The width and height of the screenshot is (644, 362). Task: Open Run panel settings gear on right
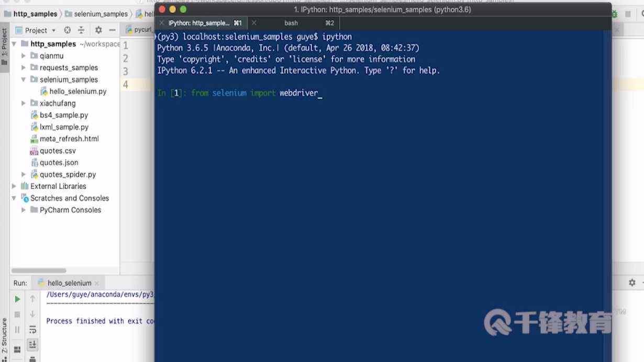632,282
